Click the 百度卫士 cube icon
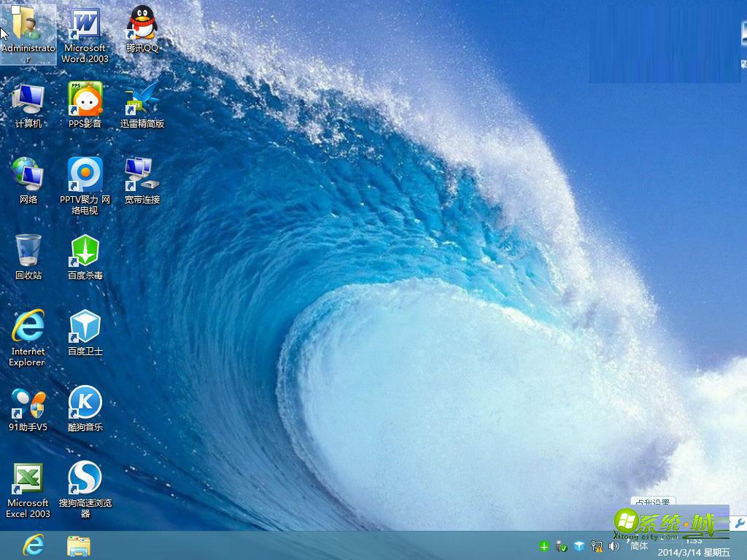The height and width of the screenshot is (560, 747). (85, 327)
